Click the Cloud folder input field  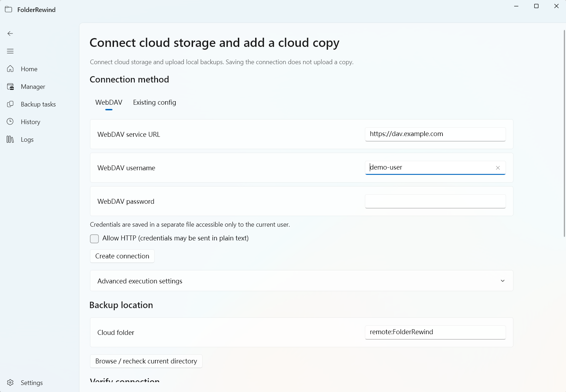[x=435, y=332]
